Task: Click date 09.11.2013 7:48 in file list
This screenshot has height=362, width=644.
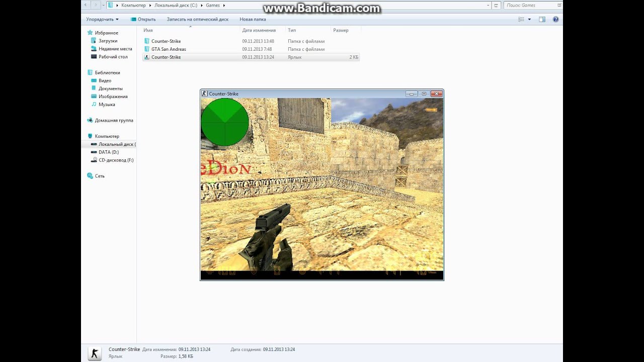Action: click(257, 49)
